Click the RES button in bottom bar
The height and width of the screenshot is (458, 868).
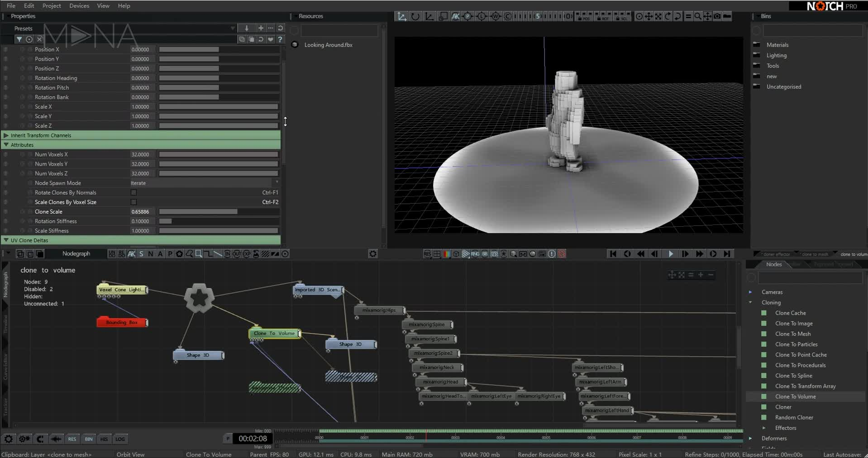click(x=72, y=439)
